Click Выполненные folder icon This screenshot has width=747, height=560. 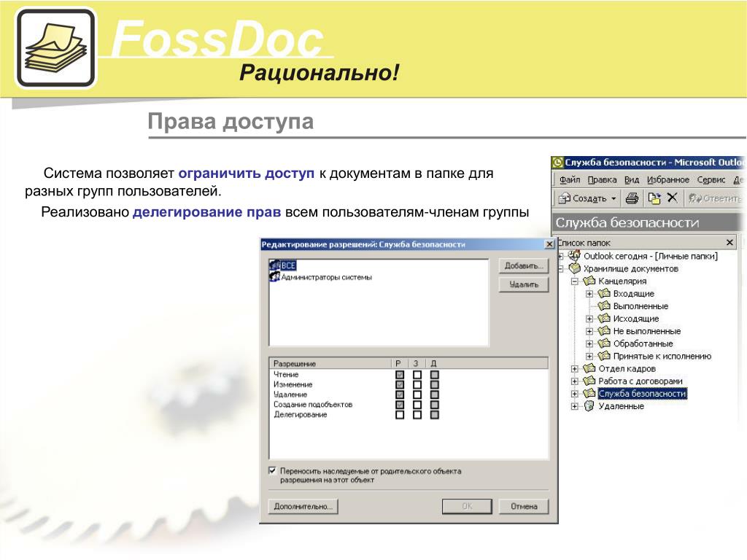pos(604,306)
